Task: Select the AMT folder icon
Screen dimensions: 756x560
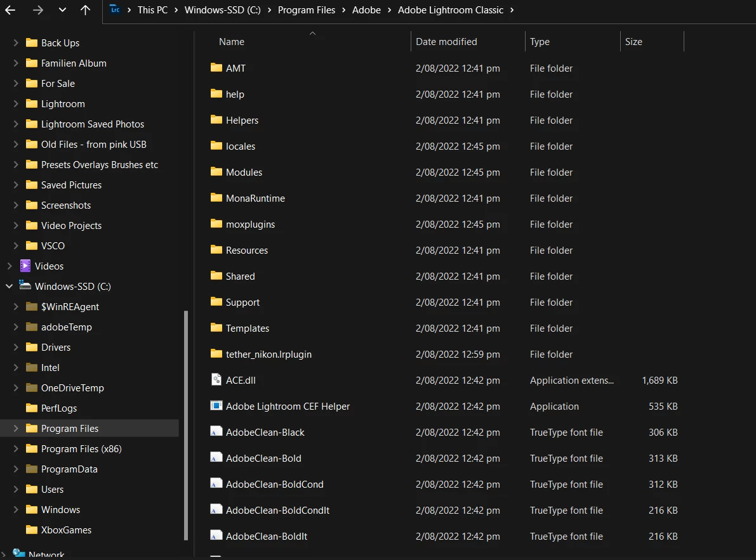Action: [x=216, y=67]
